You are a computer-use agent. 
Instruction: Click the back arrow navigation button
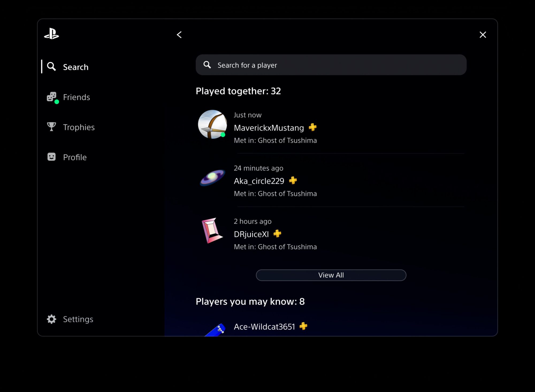click(x=179, y=34)
